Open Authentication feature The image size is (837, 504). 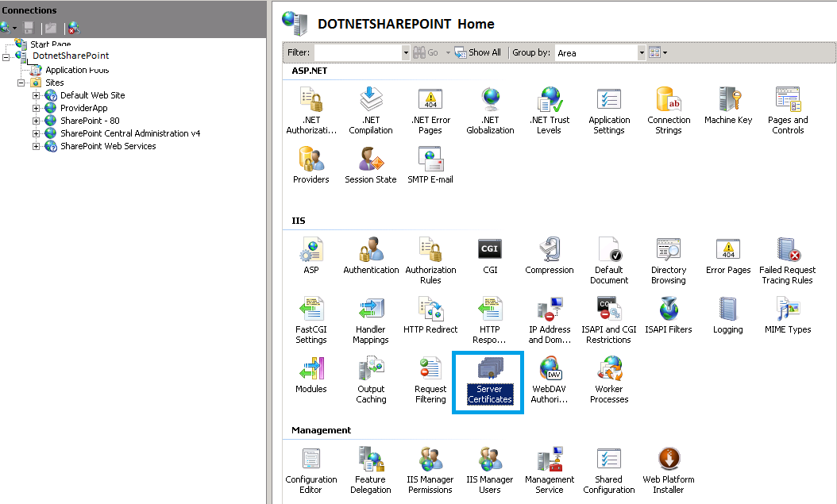click(x=371, y=256)
